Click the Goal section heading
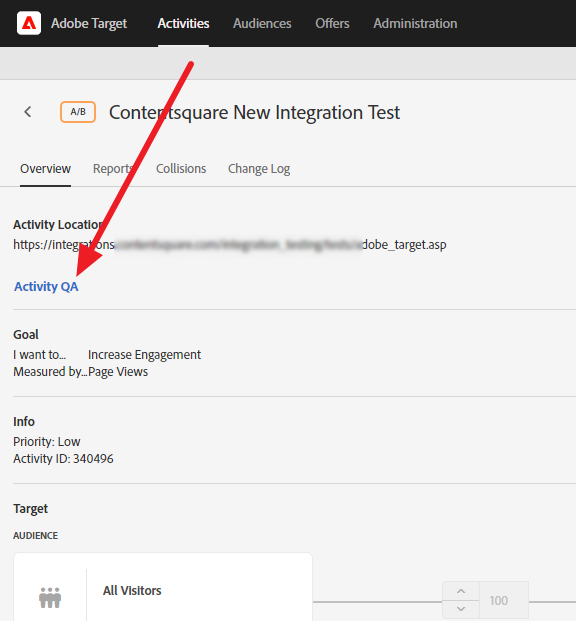The image size is (576, 621). [x=26, y=335]
